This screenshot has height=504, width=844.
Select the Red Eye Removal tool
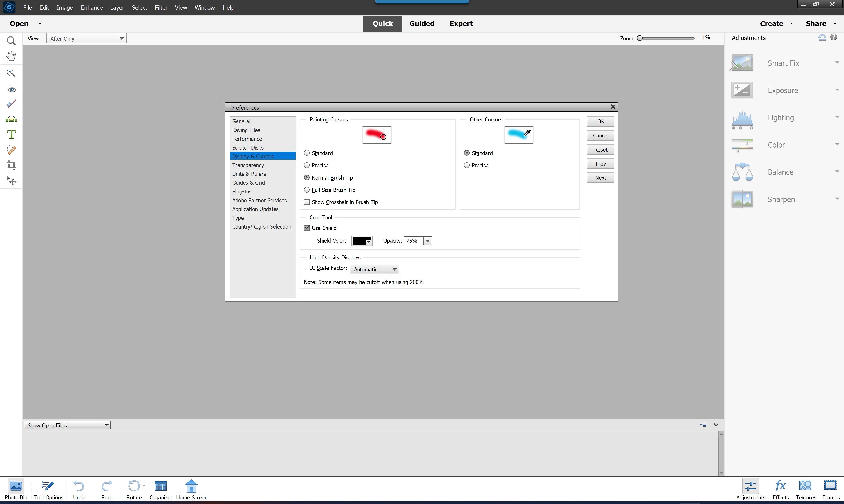pos(11,89)
